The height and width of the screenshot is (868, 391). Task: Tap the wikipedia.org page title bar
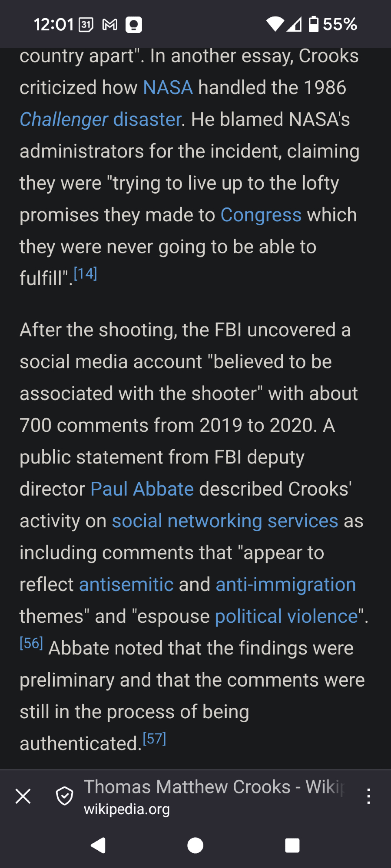[213, 796]
